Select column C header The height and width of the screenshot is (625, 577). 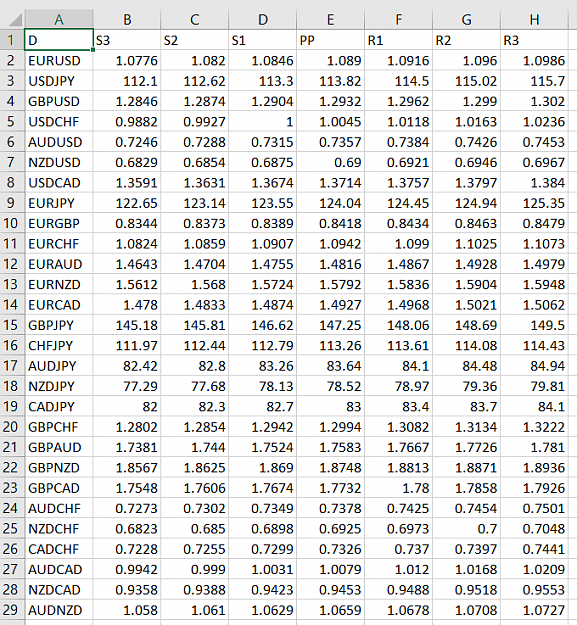tap(194, 19)
